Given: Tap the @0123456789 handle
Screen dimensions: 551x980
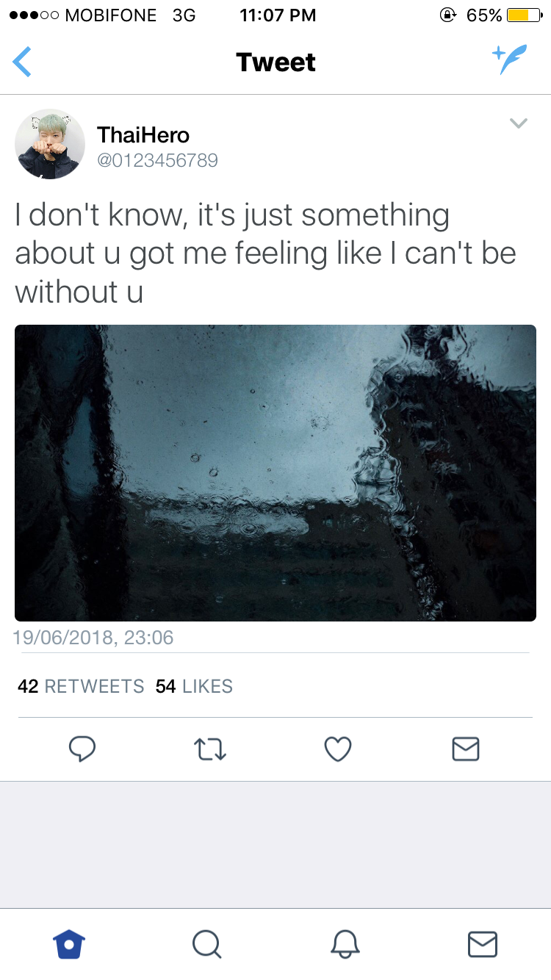Looking at the screenshot, I should point(157,160).
